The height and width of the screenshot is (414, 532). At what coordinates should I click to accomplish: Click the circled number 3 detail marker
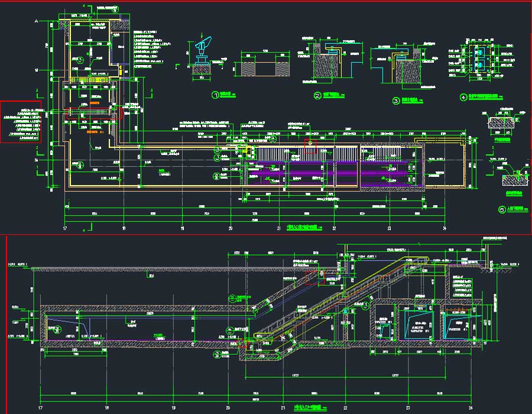click(x=395, y=101)
